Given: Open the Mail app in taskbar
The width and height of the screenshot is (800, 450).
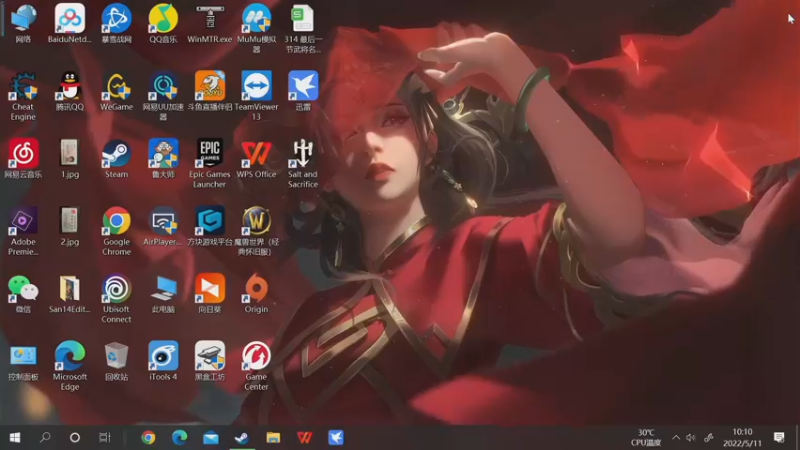Looking at the screenshot, I should [x=211, y=438].
